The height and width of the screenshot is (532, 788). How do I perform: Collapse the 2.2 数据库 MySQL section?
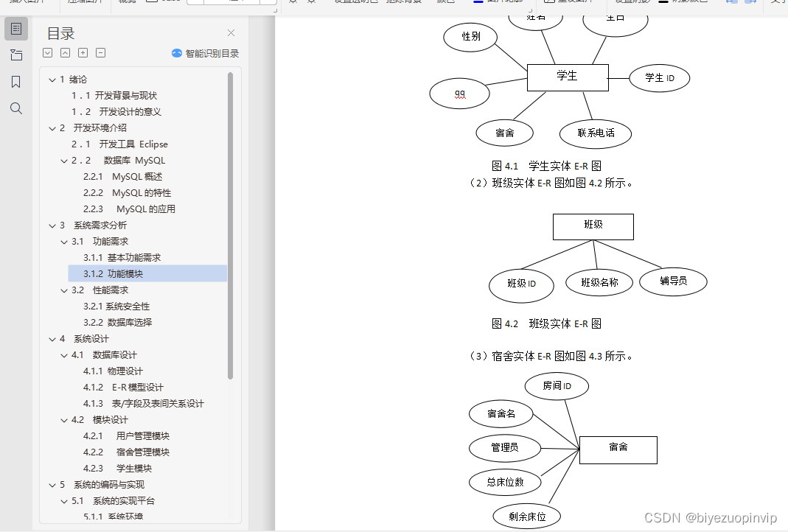point(64,160)
